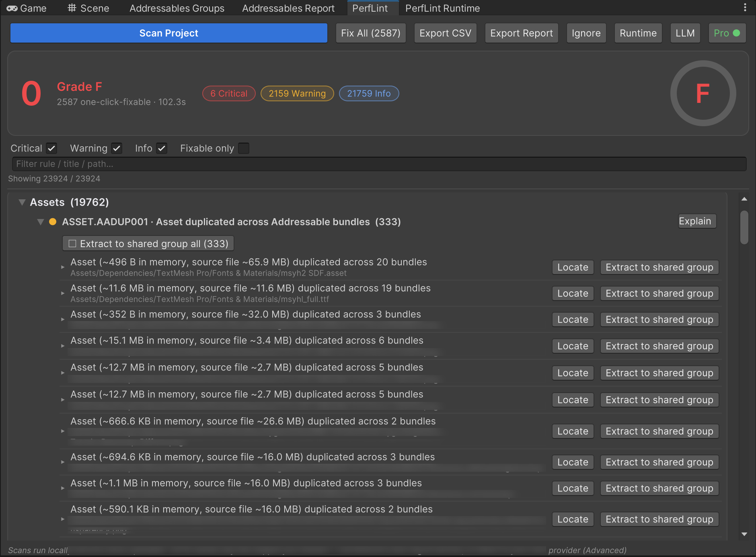The image size is (756, 557).
Task: Expand the msyh2 SDF.asset duplicate row
Action: (x=63, y=267)
